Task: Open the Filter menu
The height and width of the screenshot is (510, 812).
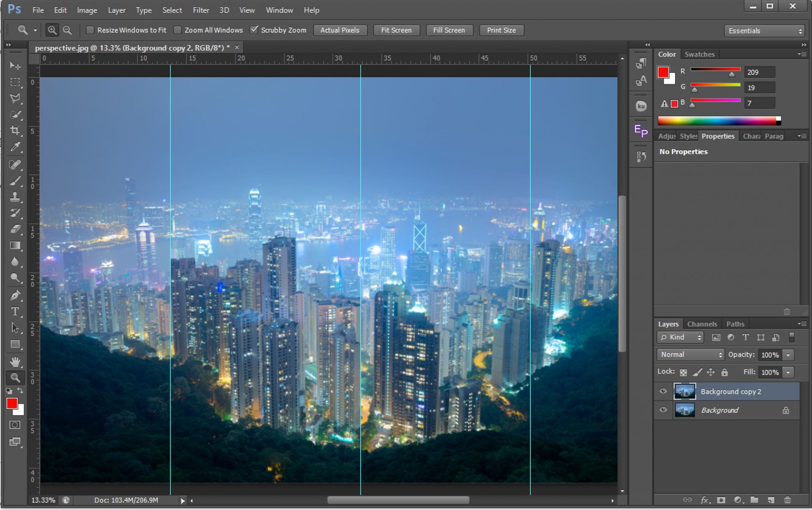Action: [x=201, y=10]
